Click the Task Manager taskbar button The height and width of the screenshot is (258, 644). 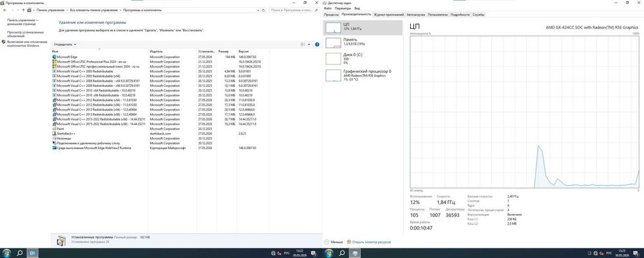point(355,253)
